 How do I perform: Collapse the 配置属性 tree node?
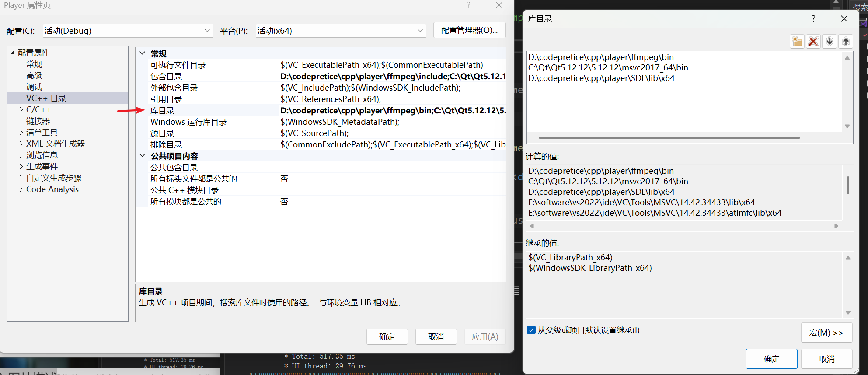[12, 53]
